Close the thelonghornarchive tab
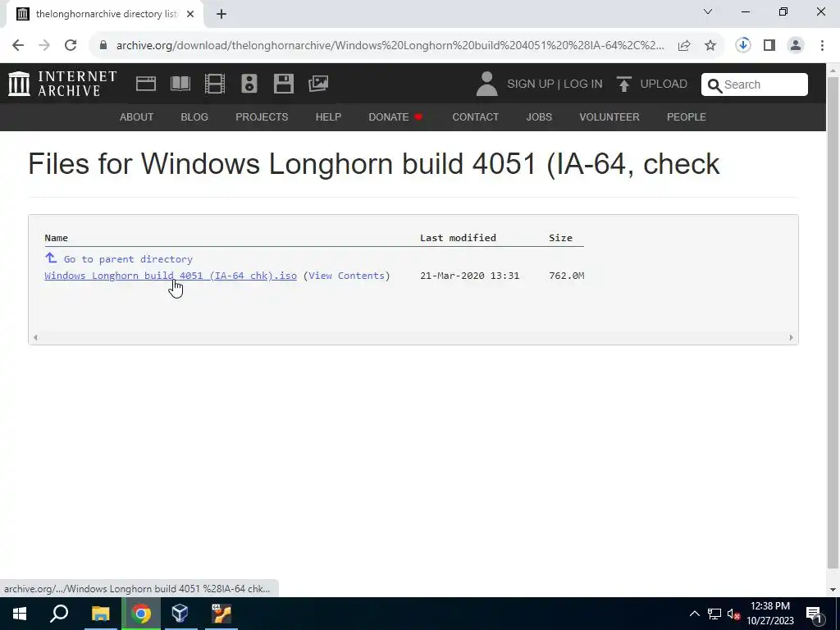 190,14
